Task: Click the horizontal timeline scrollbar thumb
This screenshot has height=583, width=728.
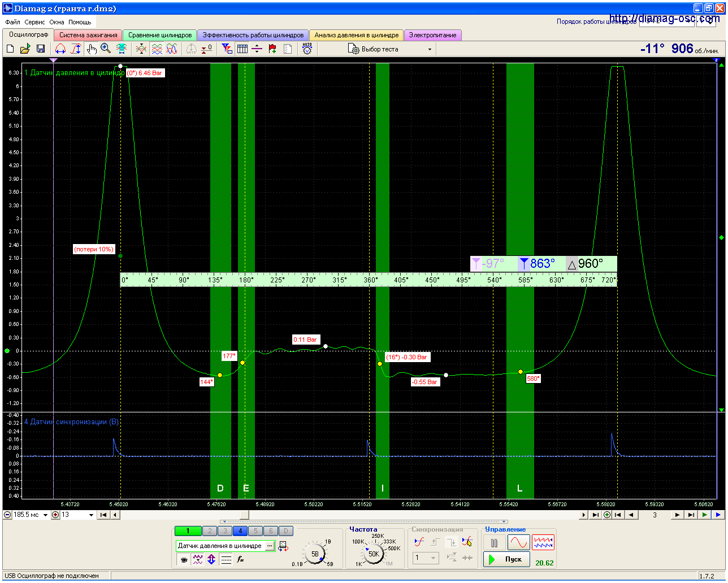Action: [244, 515]
